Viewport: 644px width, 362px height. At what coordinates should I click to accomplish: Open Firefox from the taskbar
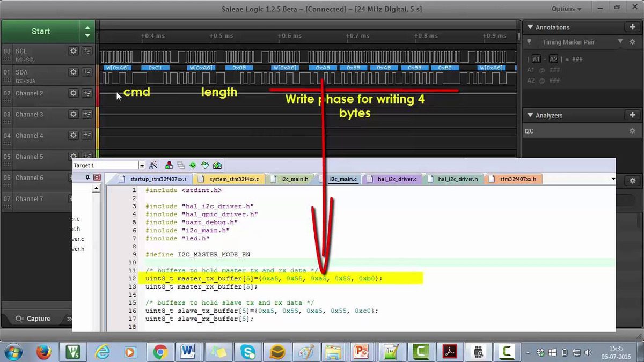tap(44, 352)
